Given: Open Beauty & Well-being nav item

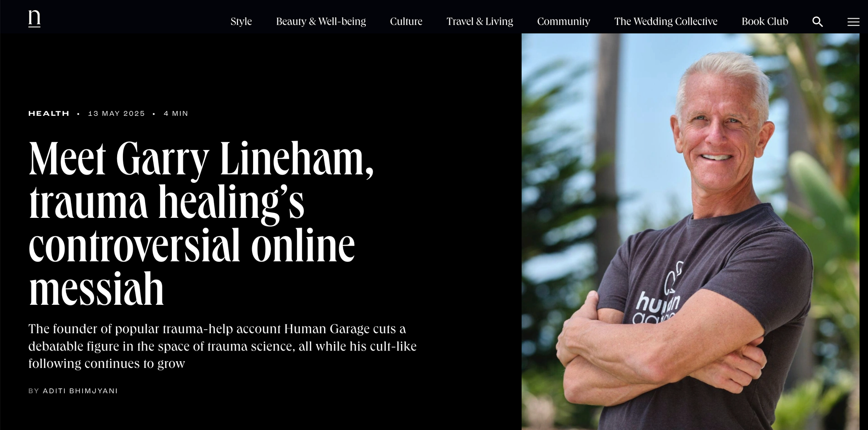Looking at the screenshot, I should coord(321,21).
